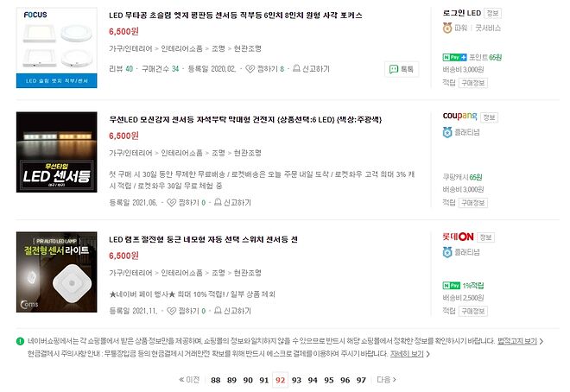Image resolution: width=570 pixels, height=392 pixels.
Task: Click report bell icon on first listing
Action: tap(296, 68)
